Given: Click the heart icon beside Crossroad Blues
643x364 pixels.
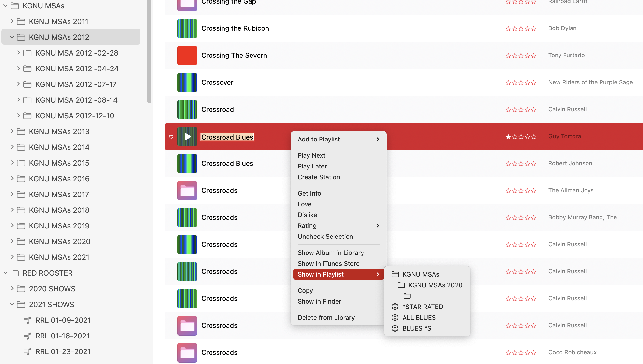Looking at the screenshot, I should pyautogui.click(x=171, y=137).
